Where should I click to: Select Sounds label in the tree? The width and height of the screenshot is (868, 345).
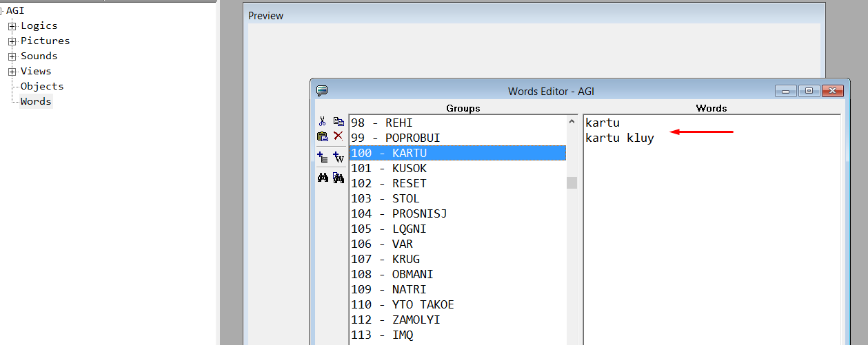pyautogui.click(x=39, y=56)
